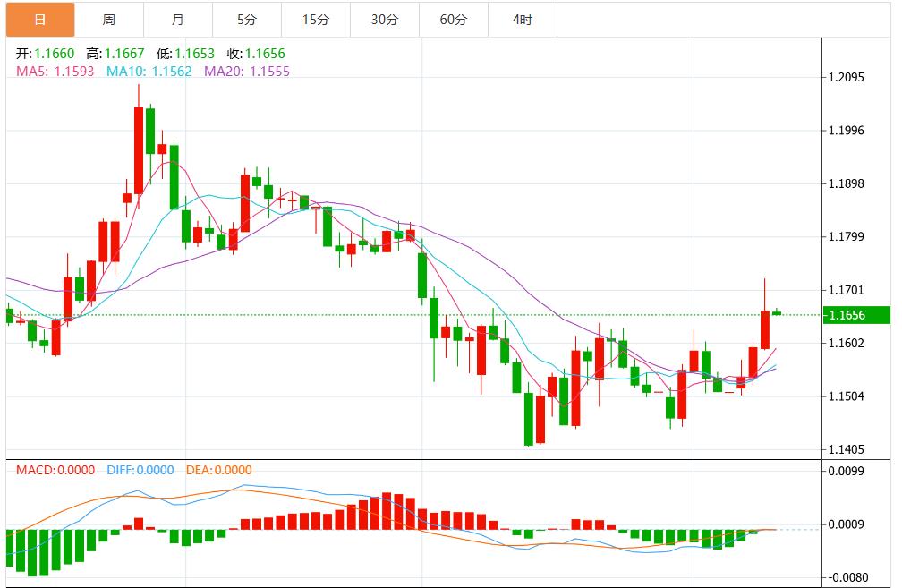Click the 1.1405 price axis label
The width and height of the screenshot is (902, 588).
[x=846, y=449]
